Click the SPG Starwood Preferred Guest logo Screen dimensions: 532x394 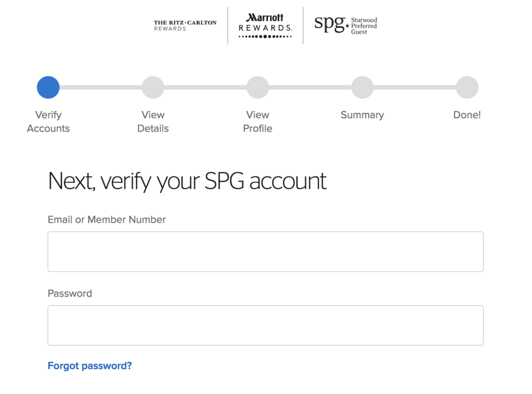point(345,25)
